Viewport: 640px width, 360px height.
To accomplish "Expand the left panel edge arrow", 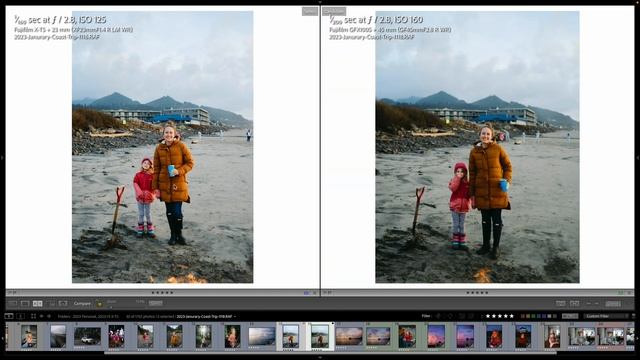I will pos(2,157).
